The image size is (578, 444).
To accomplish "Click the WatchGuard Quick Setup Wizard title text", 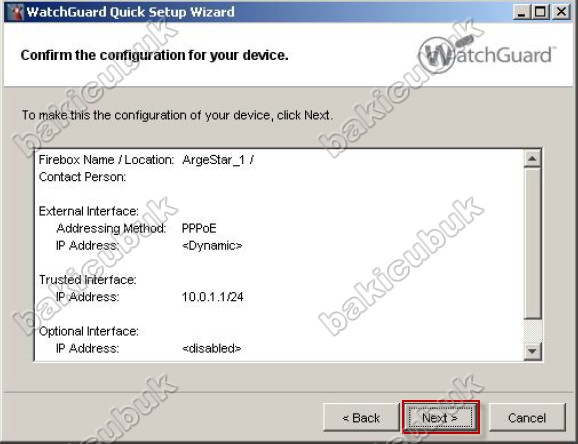I will tap(130, 12).
